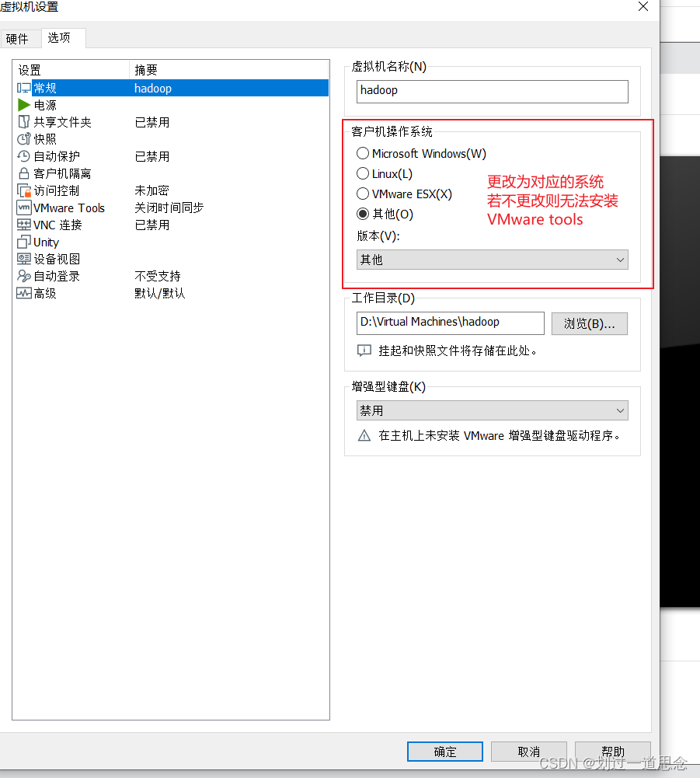Click the 自动保护 clock icon
Screen dimensions: 700x778
pyautogui.click(x=24, y=156)
